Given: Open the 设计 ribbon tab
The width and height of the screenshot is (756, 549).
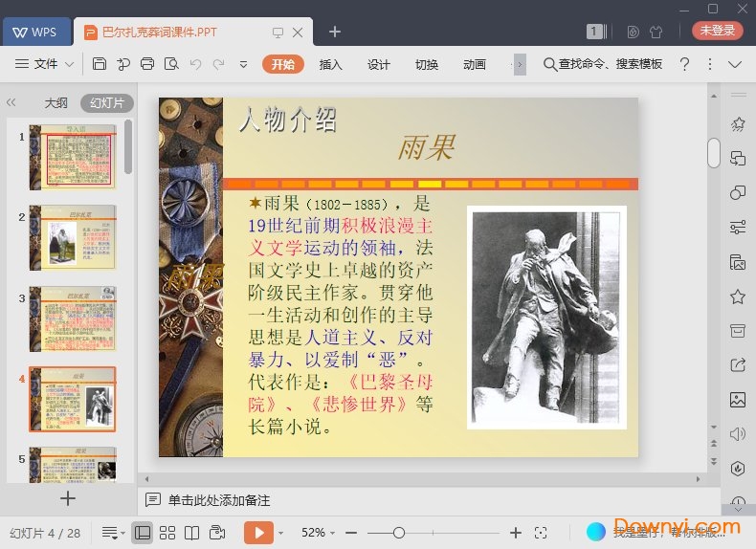Looking at the screenshot, I should pyautogui.click(x=379, y=64).
